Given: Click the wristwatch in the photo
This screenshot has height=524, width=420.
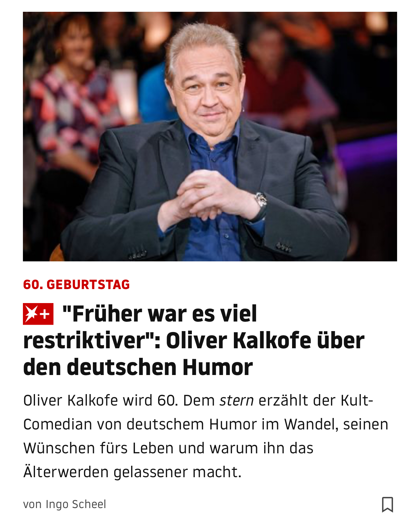Looking at the screenshot, I should tap(261, 200).
